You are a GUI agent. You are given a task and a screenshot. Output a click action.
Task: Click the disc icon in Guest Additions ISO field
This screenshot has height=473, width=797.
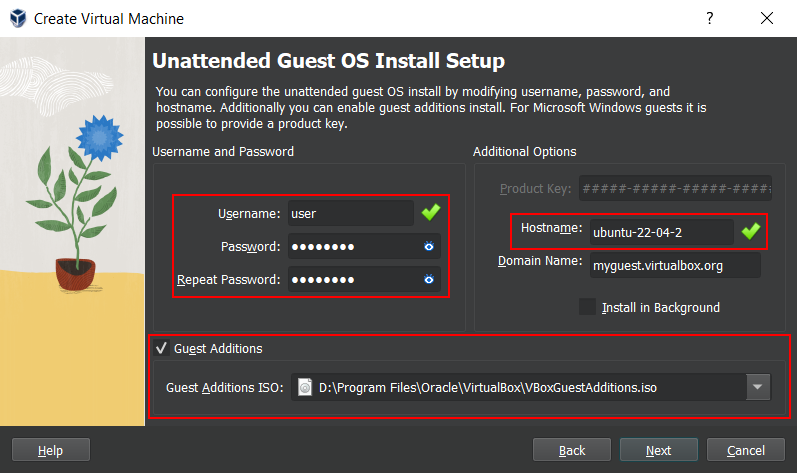306,387
